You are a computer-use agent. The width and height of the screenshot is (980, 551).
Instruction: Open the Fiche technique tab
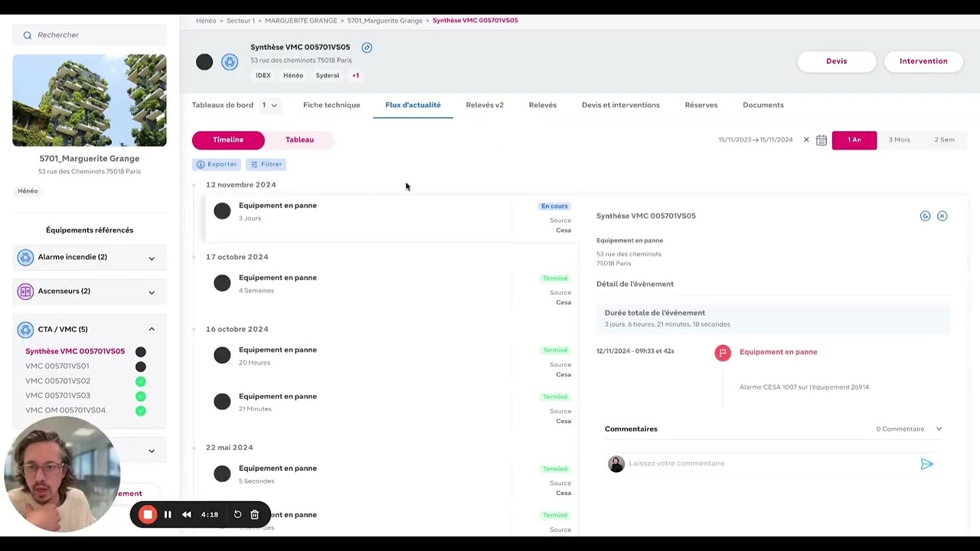coord(332,105)
